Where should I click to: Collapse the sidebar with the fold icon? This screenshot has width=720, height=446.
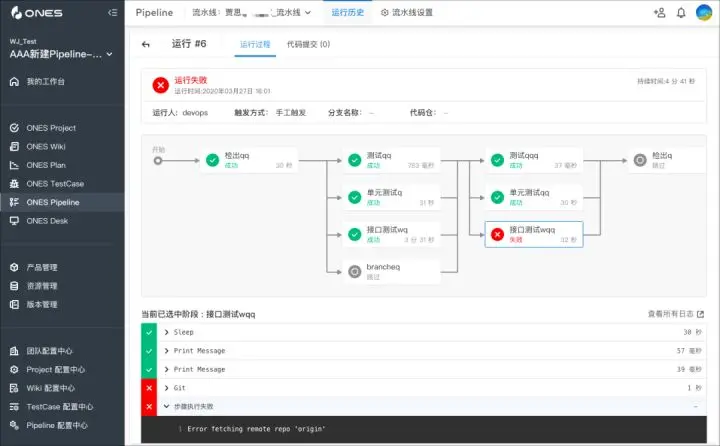[112, 12]
